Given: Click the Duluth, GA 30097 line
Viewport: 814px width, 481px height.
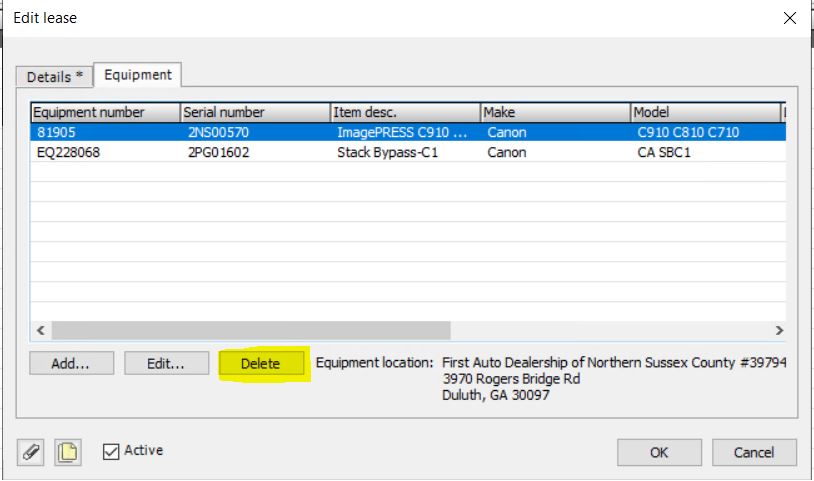Looking at the screenshot, I should coord(495,395).
